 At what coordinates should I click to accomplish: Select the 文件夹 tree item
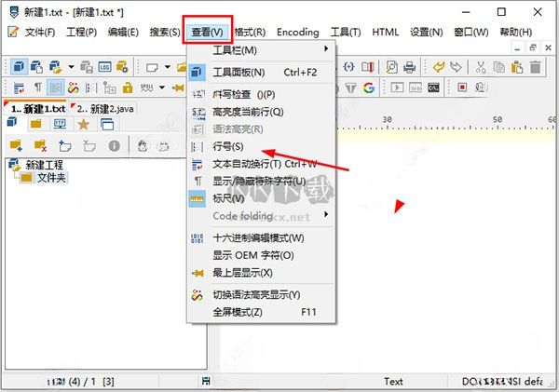(51, 178)
